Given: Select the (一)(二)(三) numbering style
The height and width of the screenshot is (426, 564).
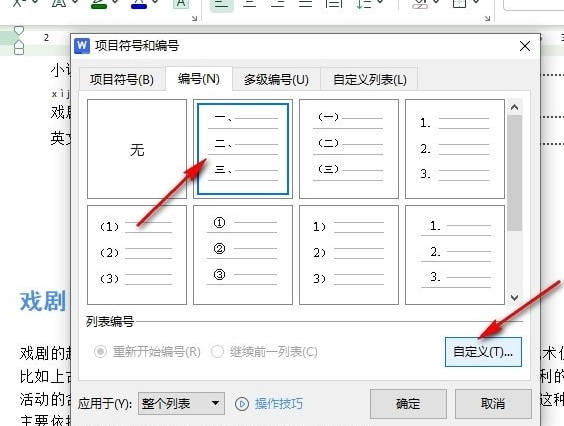Looking at the screenshot, I should 349,149.
